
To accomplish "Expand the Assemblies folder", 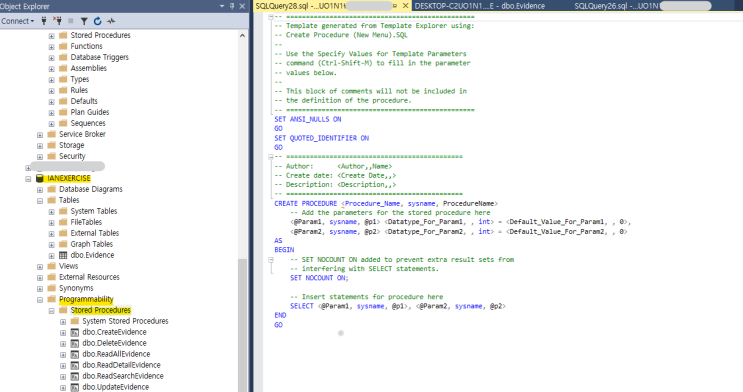I will tap(51, 68).
